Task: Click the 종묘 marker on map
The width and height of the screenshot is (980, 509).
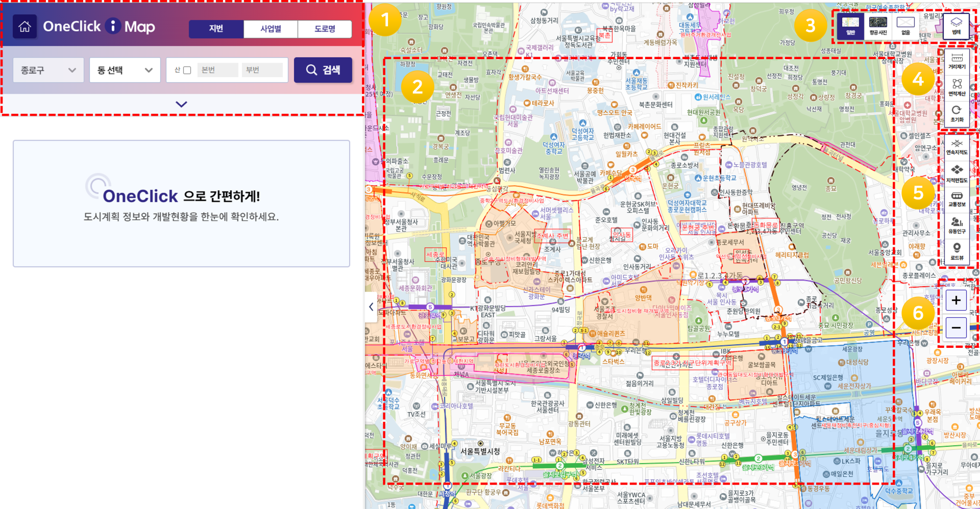Action: [831, 181]
